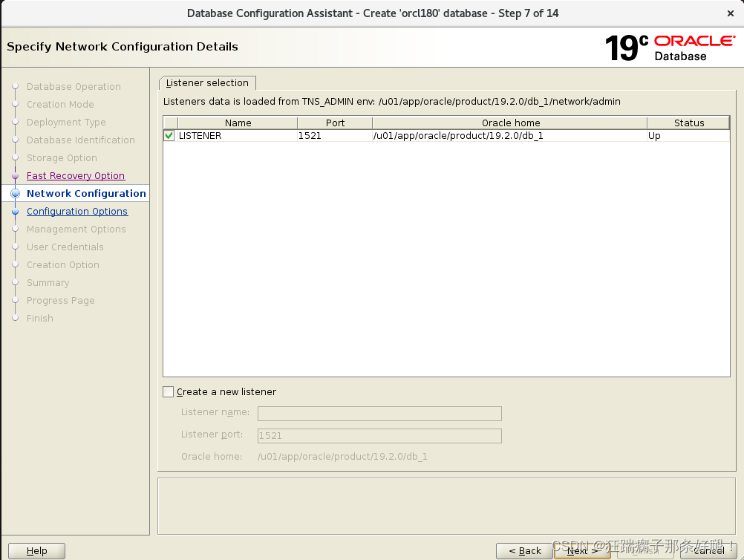
Task: Click the Creation Option step
Action: pos(62,265)
